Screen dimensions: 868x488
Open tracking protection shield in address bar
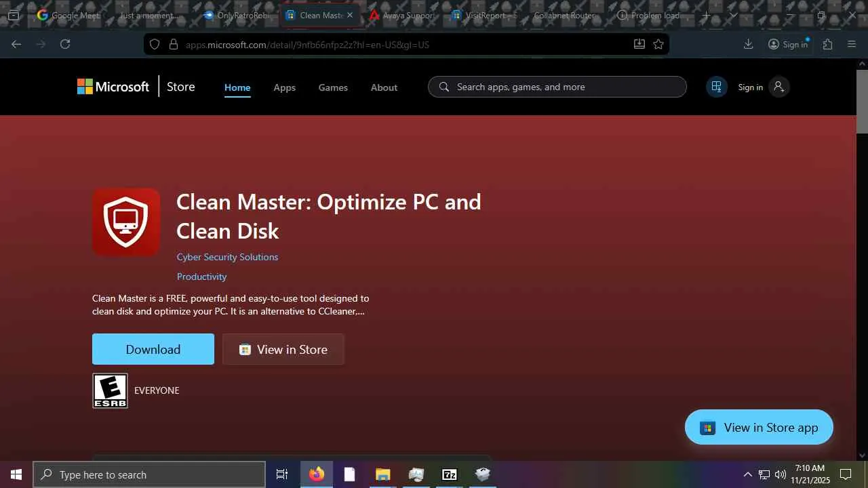click(x=155, y=44)
